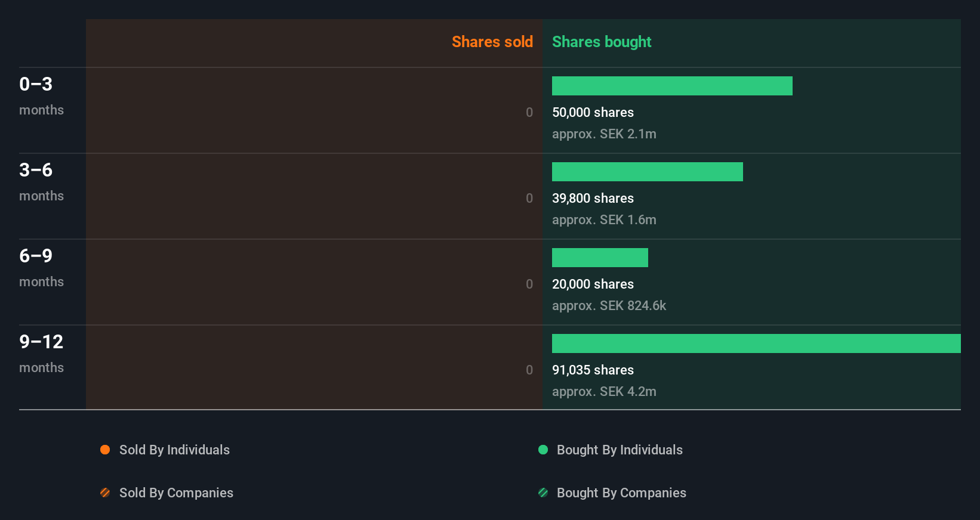Select the Sold By Individuals legend label
The height and width of the screenshot is (520, 980).
[x=174, y=450]
